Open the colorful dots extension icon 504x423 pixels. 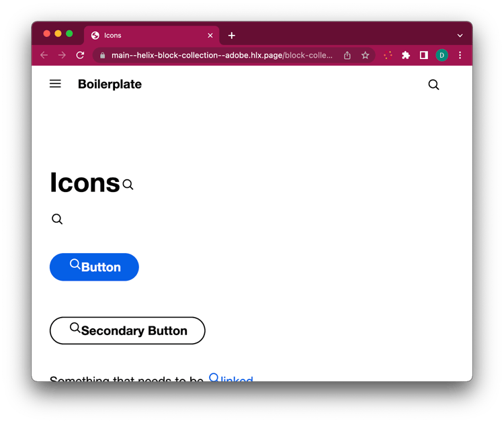point(388,56)
